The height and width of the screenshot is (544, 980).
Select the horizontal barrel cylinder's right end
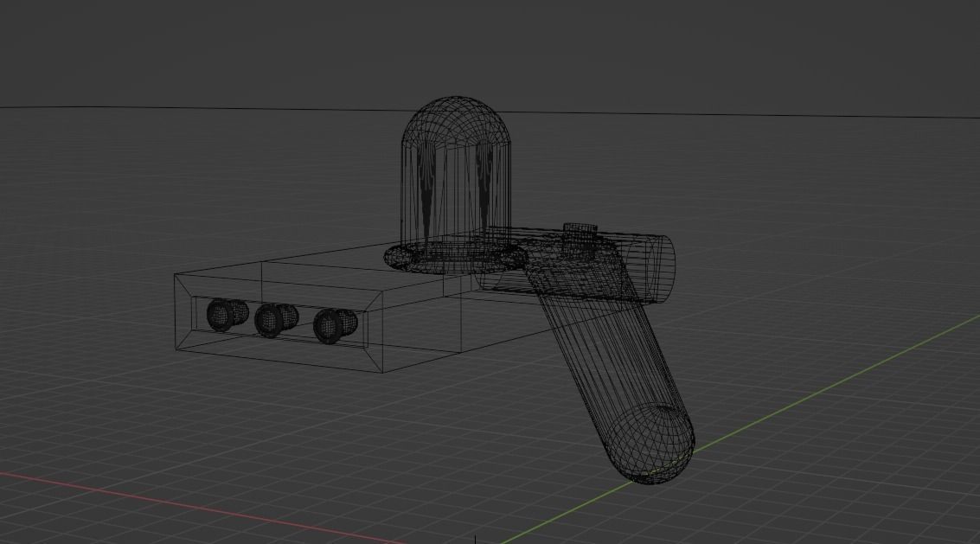click(663, 269)
